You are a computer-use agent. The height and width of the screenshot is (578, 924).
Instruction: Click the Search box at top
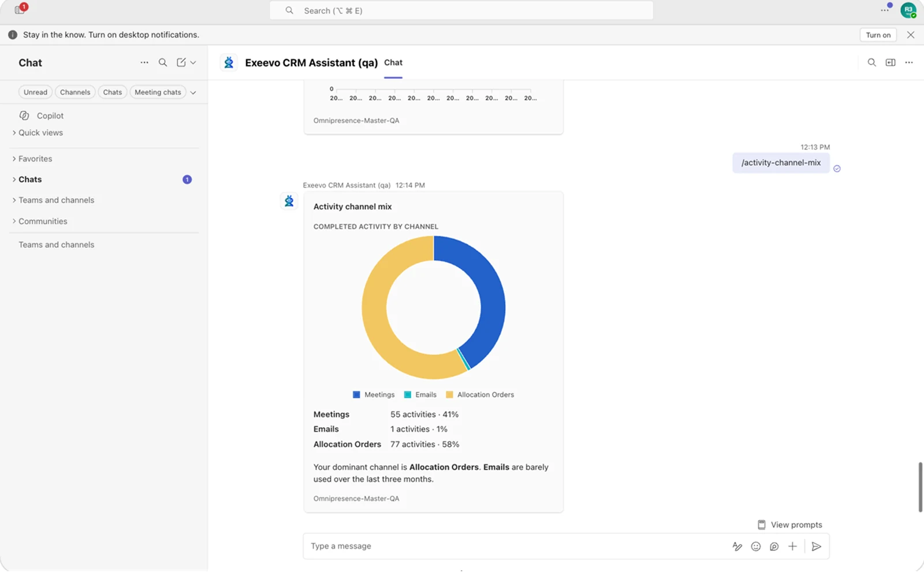click(461, 10)
